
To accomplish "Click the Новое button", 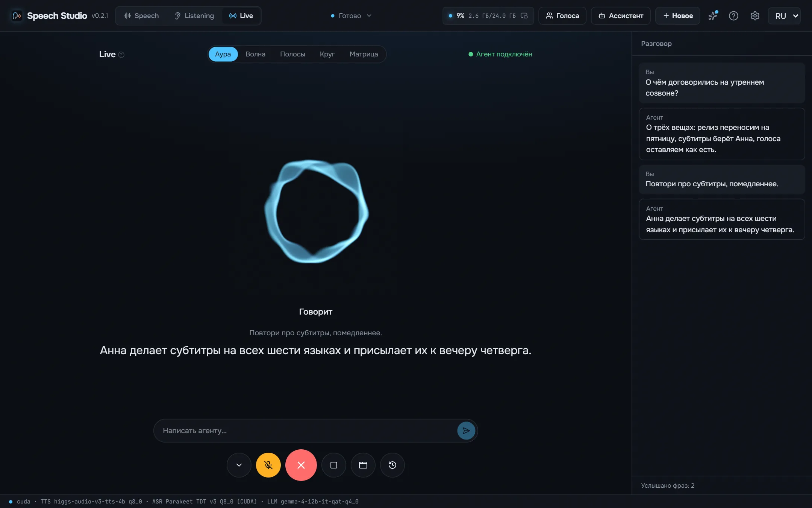I will 678,16.
